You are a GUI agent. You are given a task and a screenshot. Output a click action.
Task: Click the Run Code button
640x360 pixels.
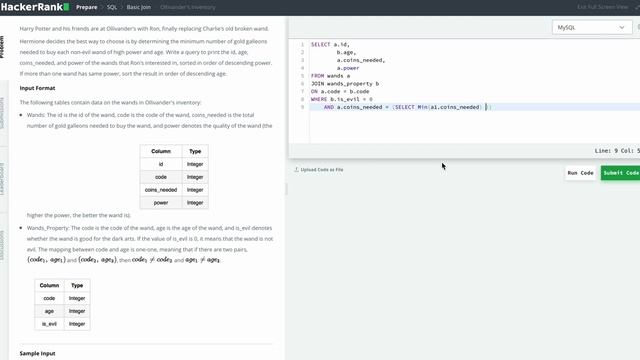[x=580, y=173]
